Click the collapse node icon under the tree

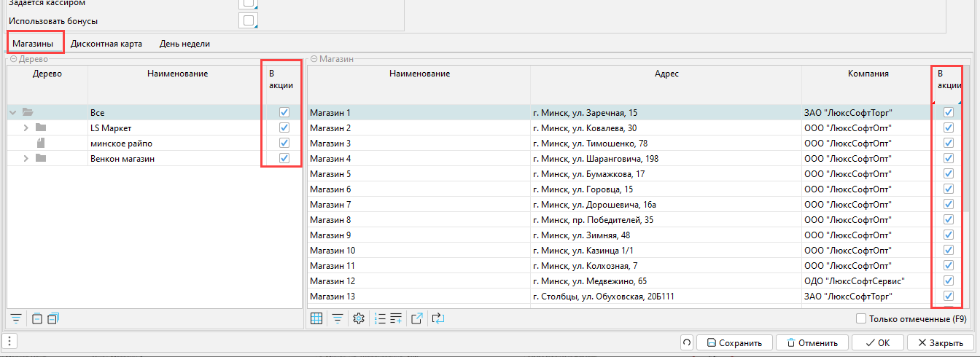tap(37, 318)
